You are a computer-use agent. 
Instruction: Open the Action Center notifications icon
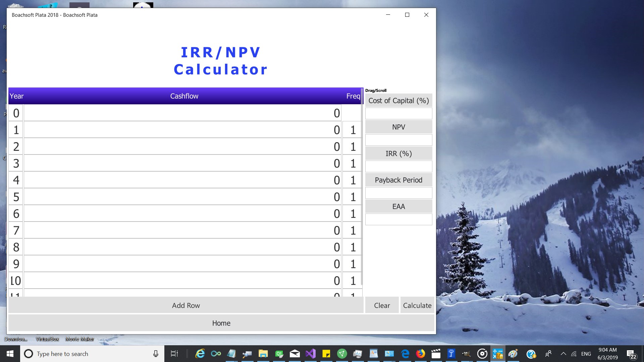click(631, 354)
